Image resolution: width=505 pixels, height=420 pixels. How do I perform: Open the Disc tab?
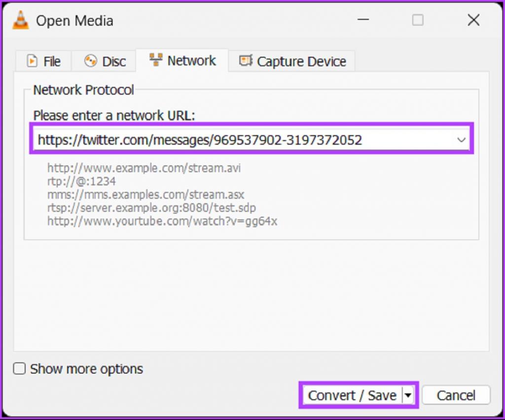click(x=105, y=61)
